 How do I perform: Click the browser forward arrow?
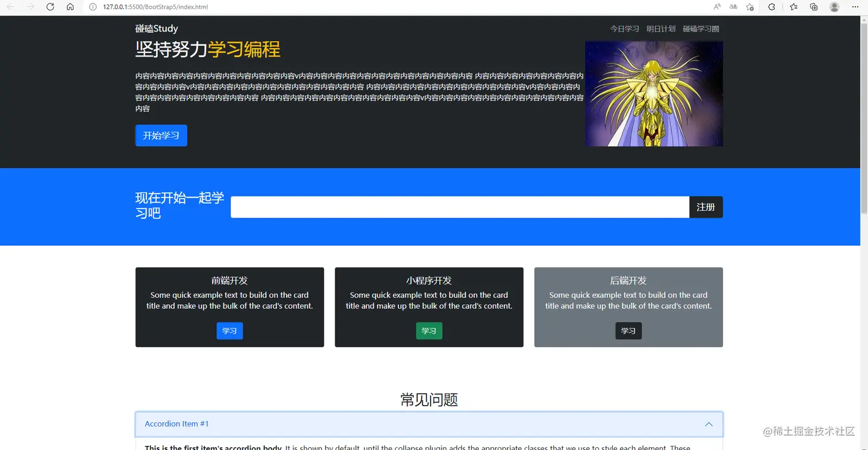tap(30, 7)
